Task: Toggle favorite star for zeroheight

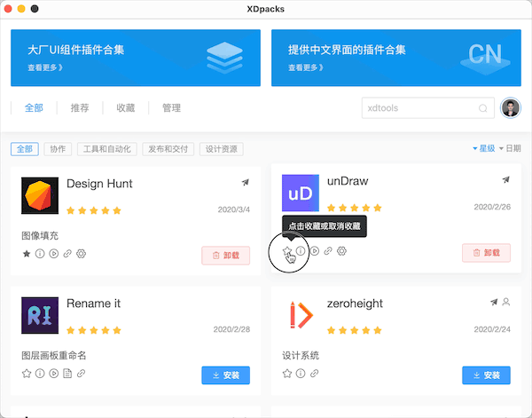Action: (287, 374)
